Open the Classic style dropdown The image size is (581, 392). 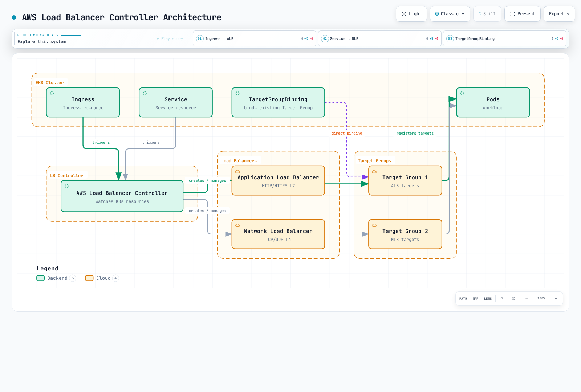coord(450,14)
